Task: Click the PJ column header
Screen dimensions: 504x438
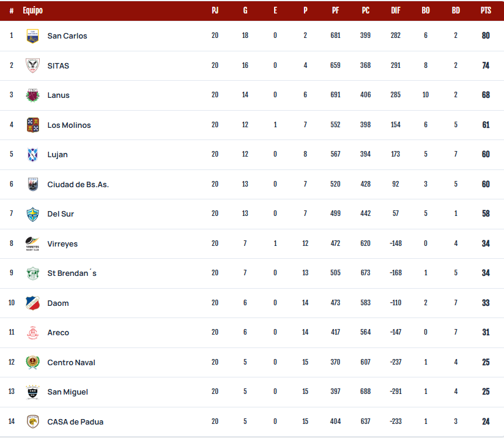Action: pos(215,10)
